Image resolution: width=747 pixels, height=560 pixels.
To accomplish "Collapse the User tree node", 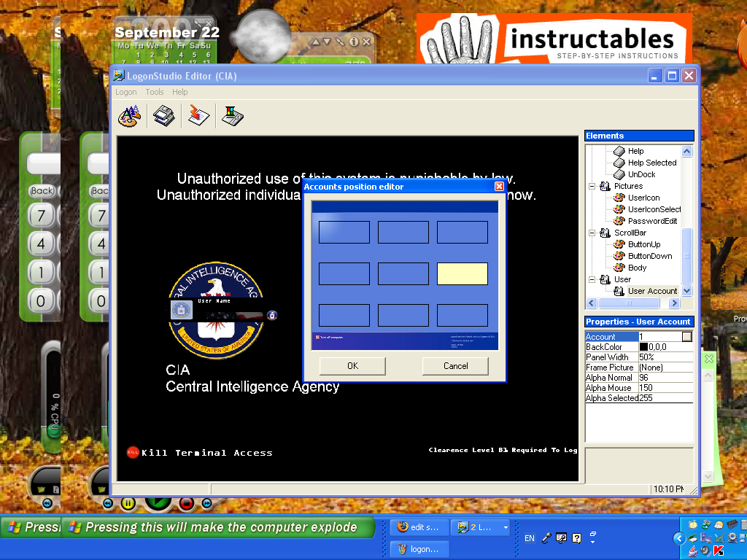I will pos(592,279).
